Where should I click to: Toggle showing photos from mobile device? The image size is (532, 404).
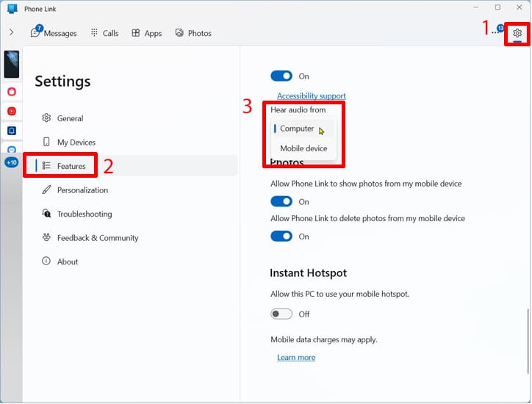281,201
